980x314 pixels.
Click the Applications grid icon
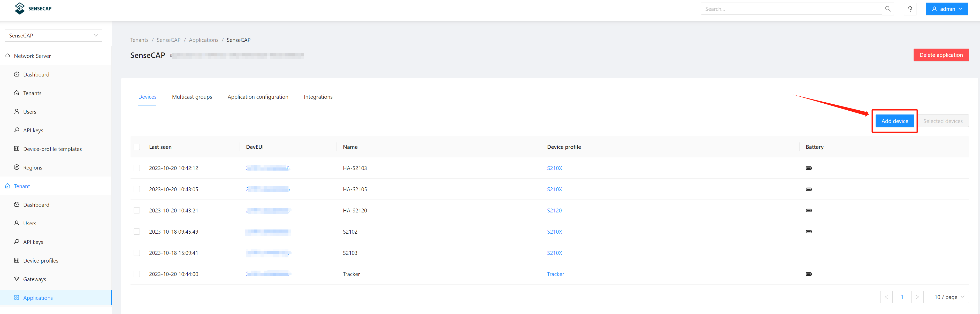coord(17,298)
